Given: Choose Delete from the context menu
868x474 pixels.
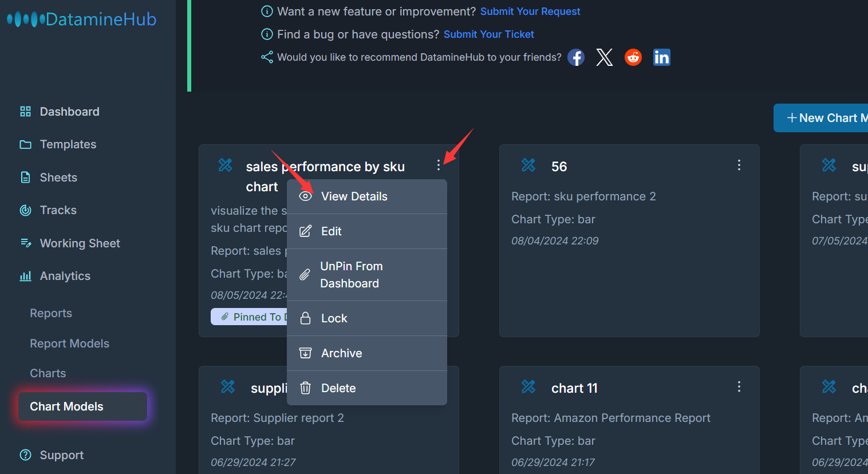Looking at the screenshot, I should click(x=367, y=388).
